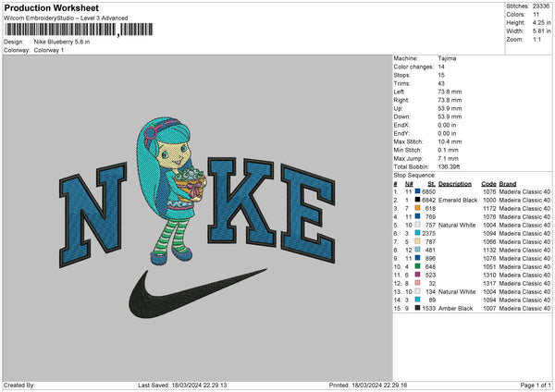555x392 pixels.
Task: Choose the pink swatch in stop row 12
Action: coord(418,283)
